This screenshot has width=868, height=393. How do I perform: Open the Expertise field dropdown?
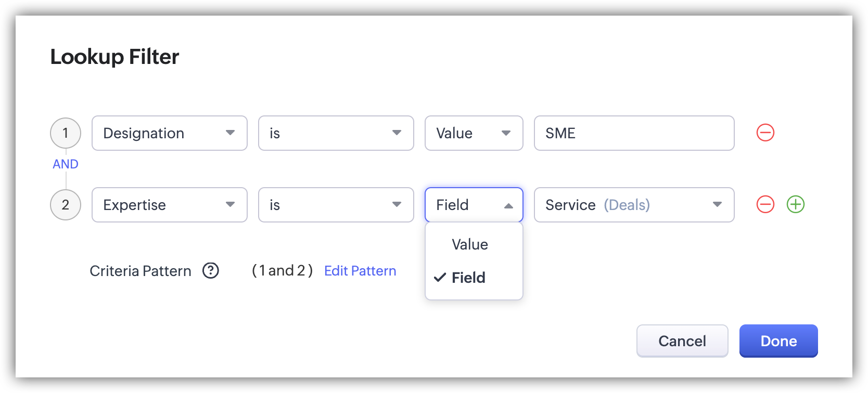pos(169,205)
